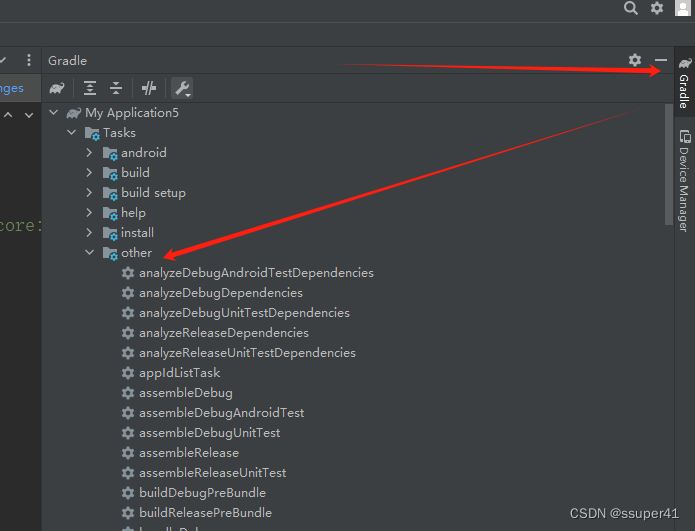Expand the build task group
Image resolution: width=695 pixels, height=531 pixels.
pyautogui.click(x=89, y=172)
